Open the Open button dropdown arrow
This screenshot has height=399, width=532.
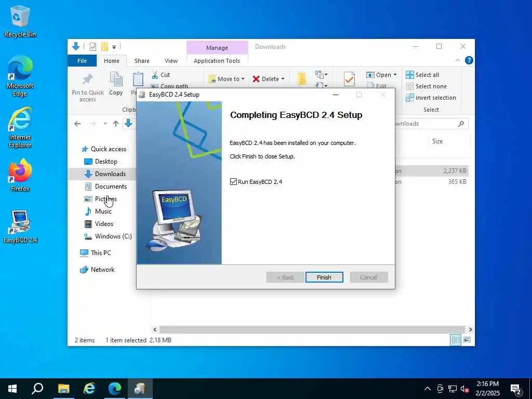point(395,75)
